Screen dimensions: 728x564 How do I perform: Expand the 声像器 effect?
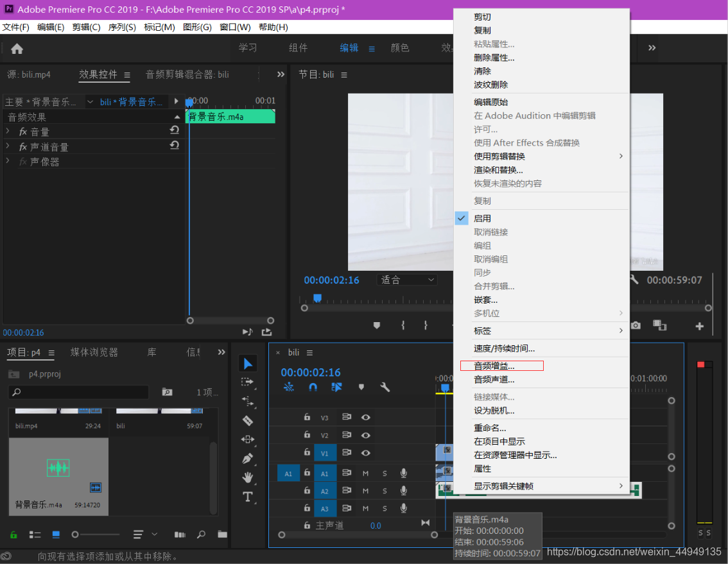[x=8, y=161]
